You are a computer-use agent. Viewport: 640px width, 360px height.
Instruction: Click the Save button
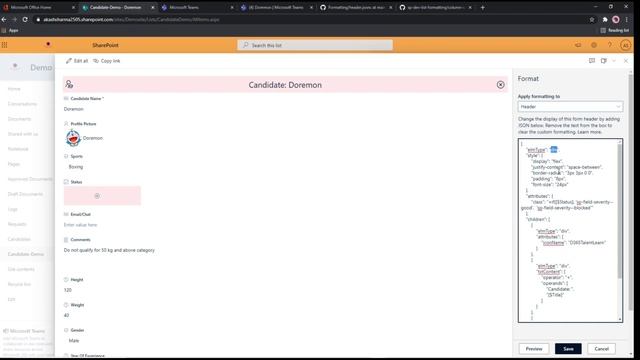[568, 349]
